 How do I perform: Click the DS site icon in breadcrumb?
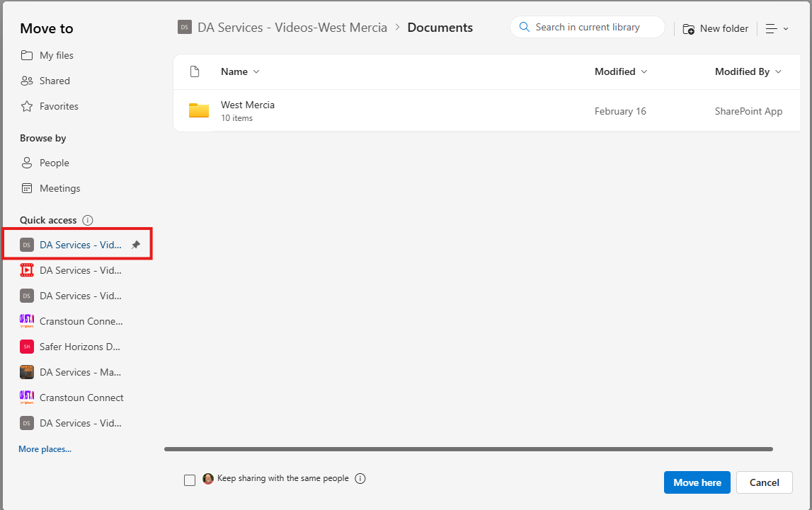tap(184, 28)
